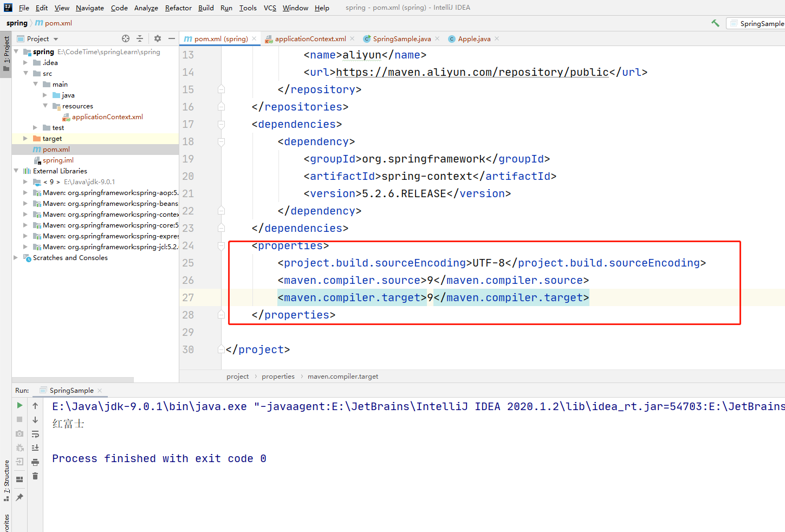Click the Stop process square icon
The height and width of the screenshot is (532, 785).
tap(20, 419)
